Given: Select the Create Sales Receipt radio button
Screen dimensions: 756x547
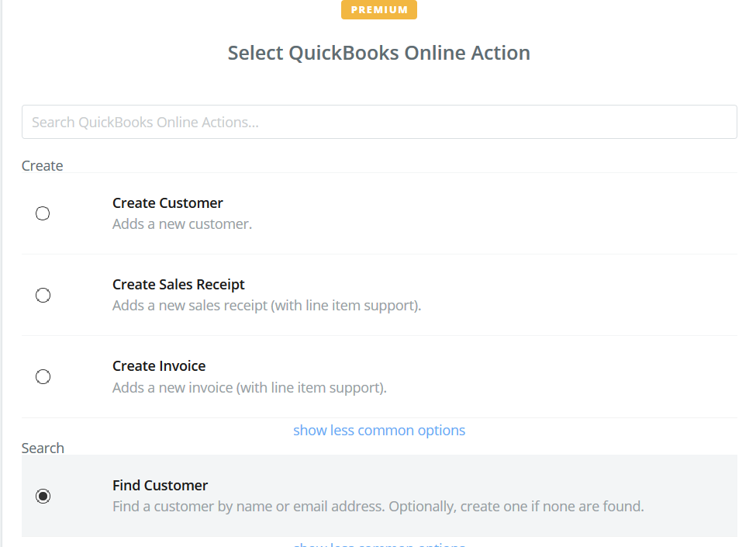Looking at the screenshot, I should point(43,295).
